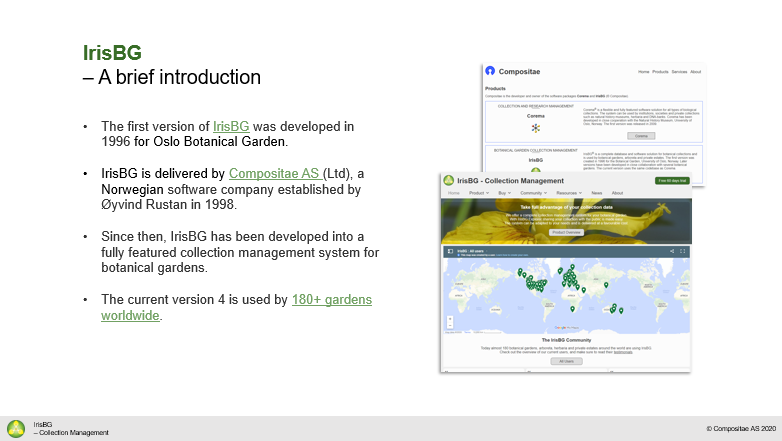
Task: Click the yellow iris banner image
Action: tap(566, 221)
